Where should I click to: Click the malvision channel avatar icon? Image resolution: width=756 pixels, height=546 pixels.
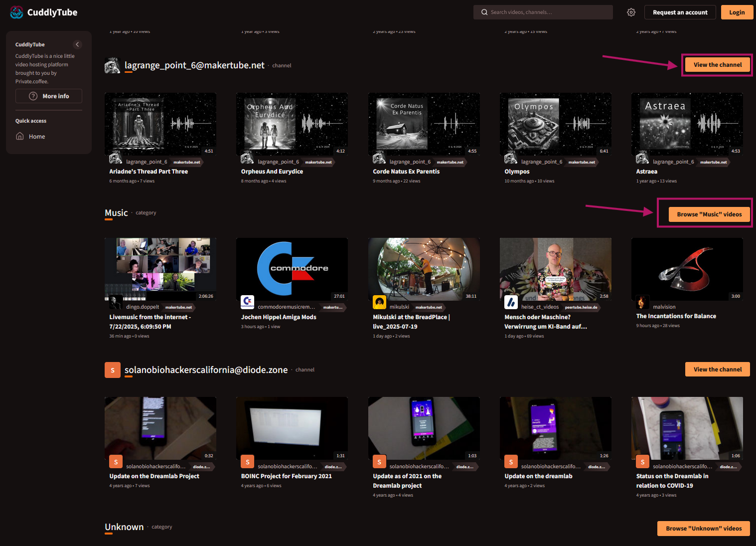642,302
